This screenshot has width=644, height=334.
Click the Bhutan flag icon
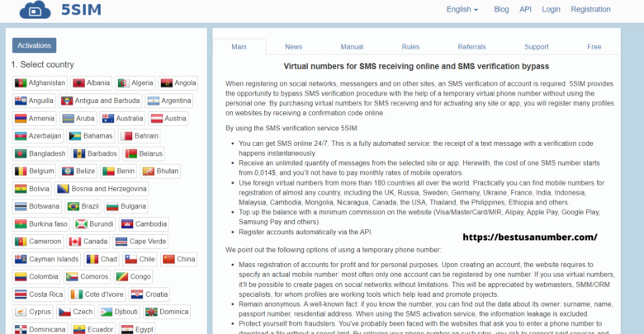click(x=149, y=171)
